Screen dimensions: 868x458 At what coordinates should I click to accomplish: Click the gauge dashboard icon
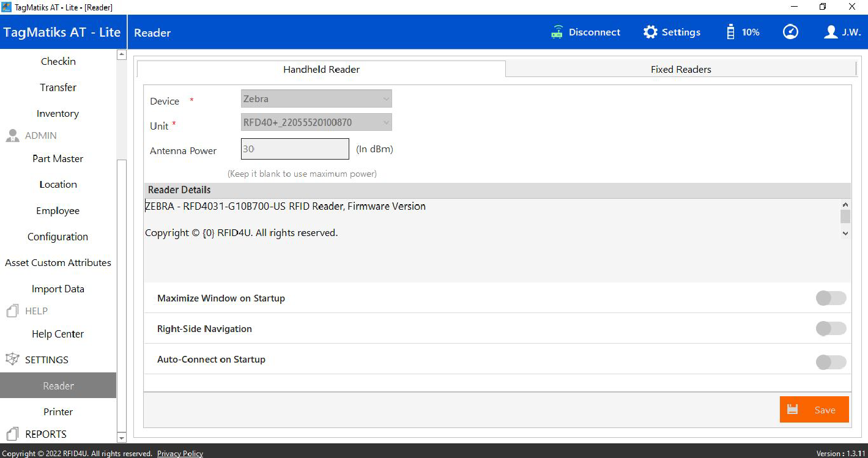tap(790, 32)
